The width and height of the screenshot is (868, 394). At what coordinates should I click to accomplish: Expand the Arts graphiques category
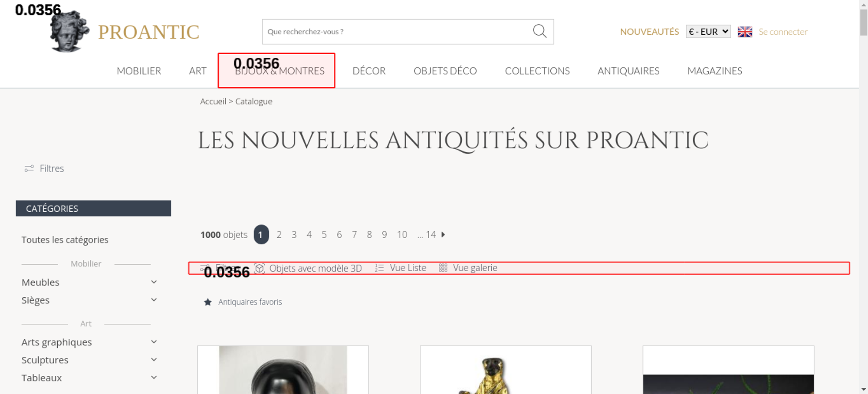pyautogui.click(x=154, y=342)
